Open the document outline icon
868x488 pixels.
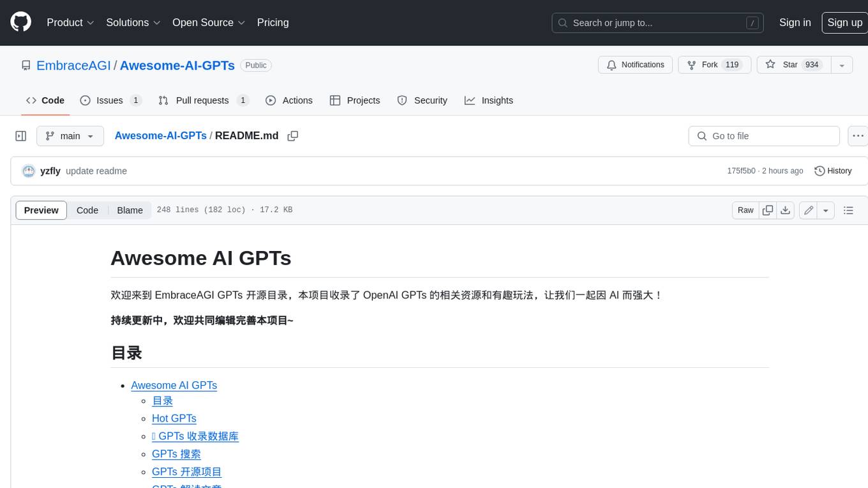848,210
